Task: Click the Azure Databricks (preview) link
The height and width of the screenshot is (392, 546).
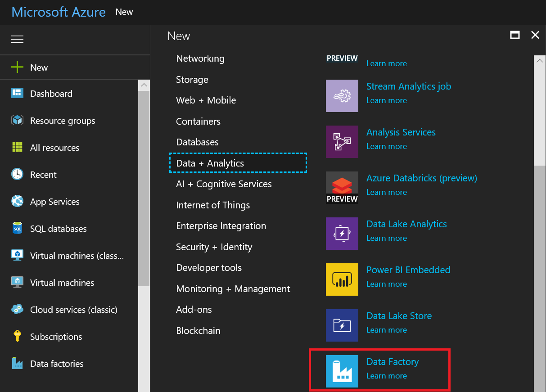Action: pyautogui.click(x=422, y=178)
